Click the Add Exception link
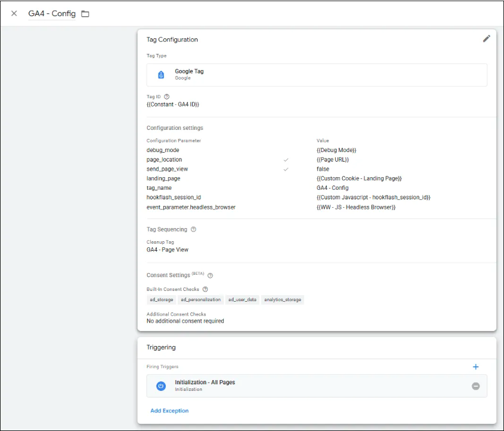Viewport: 504px width, 431px height. click(x=169, y=411)
